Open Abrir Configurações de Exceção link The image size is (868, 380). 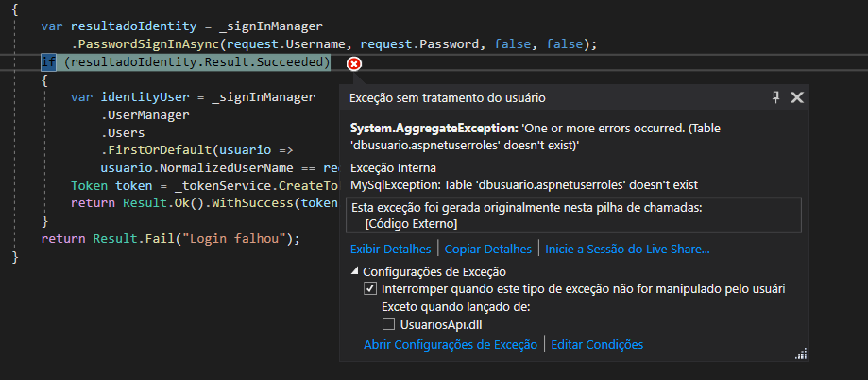[451, 345]
